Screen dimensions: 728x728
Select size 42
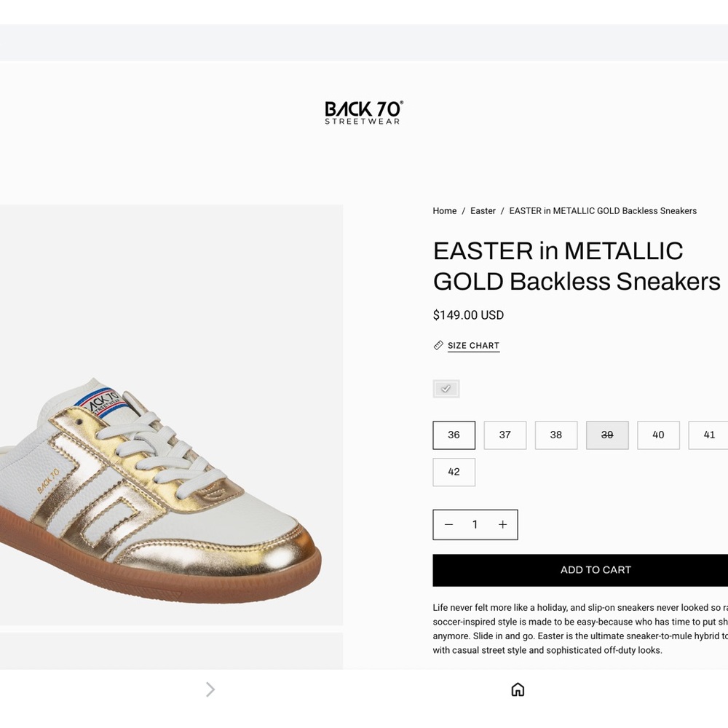pyautogui.click(x=454, y=472)
